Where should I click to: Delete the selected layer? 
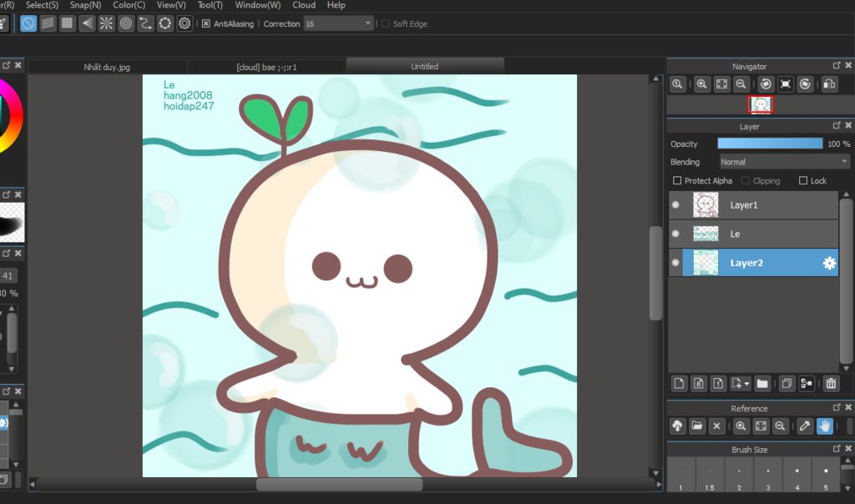831,384
